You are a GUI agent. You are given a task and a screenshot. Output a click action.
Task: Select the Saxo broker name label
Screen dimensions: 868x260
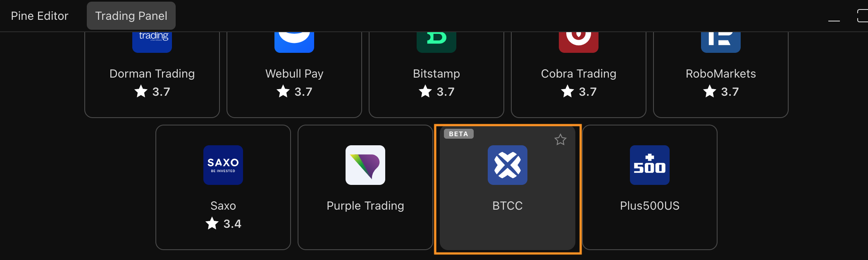(x=223, y=206)
